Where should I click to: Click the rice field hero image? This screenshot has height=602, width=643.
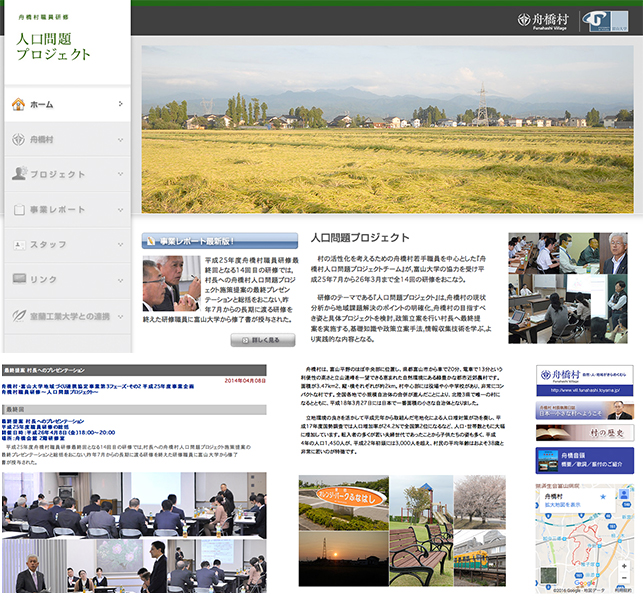coord(387,129)
